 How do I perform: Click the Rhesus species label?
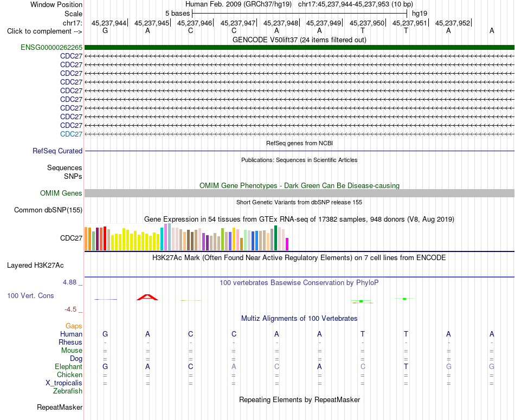(x=70, y=342)
